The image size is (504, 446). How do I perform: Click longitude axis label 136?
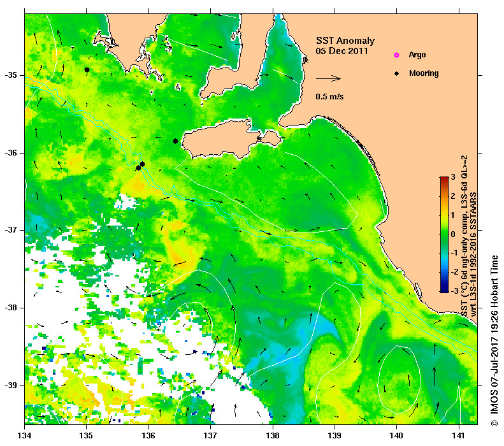(x=148, y=436)
